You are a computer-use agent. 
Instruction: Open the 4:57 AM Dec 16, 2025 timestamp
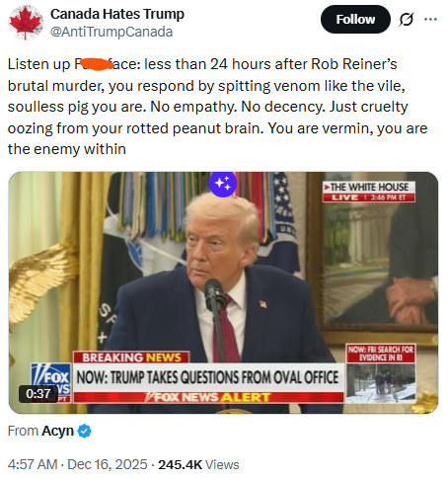pyautogui.click(x=77, y=464)
